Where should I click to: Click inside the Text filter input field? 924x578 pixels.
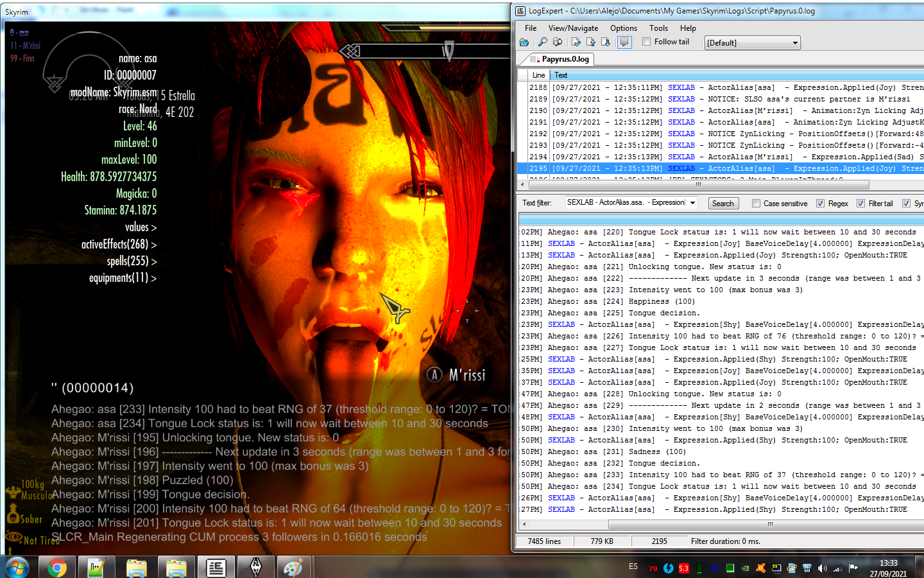626,202
